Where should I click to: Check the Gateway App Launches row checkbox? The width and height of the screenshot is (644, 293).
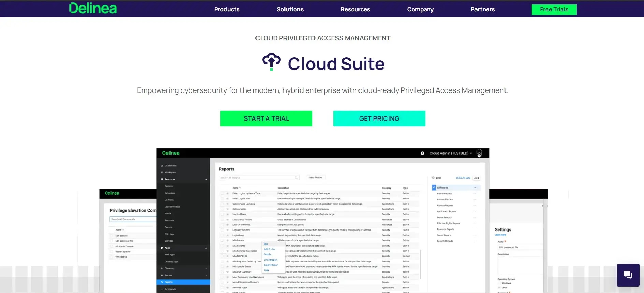tap(222, 204)
